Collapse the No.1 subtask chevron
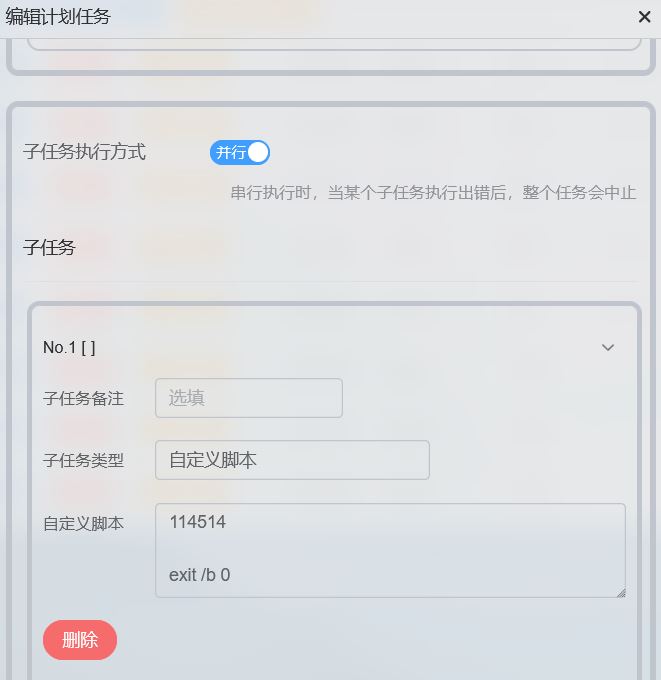This screenshot has height=680, width=661. pos(608,347)
